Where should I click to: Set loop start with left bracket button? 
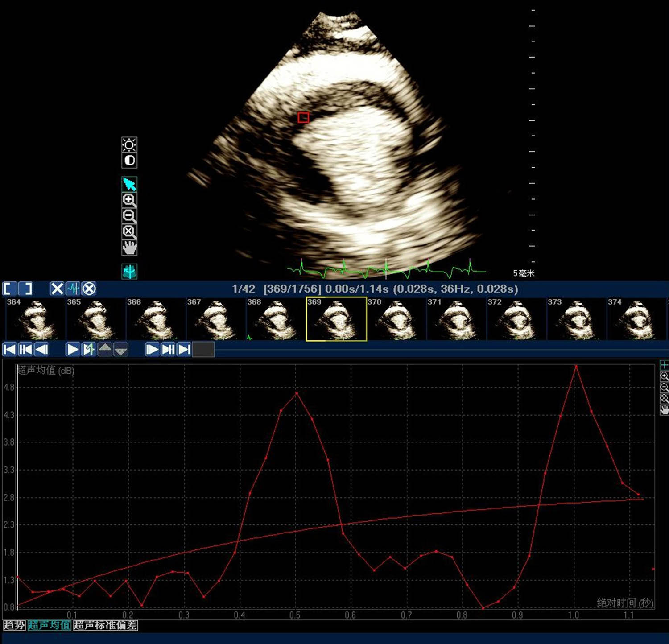coord(9,289)
